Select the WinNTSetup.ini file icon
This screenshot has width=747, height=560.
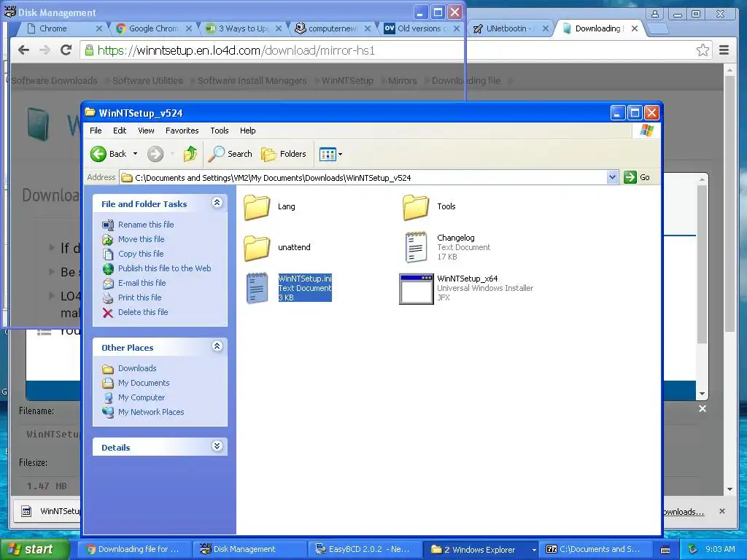pos(257,288)
